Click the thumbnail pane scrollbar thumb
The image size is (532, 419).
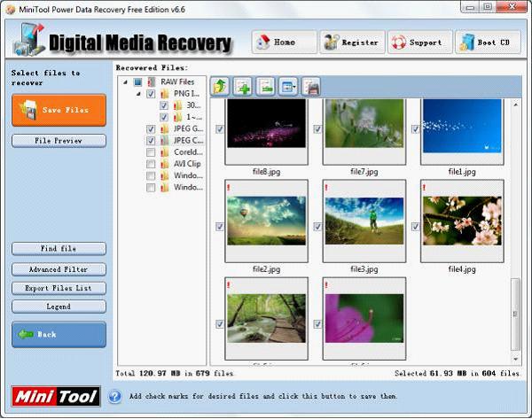[x=515, y=314]
